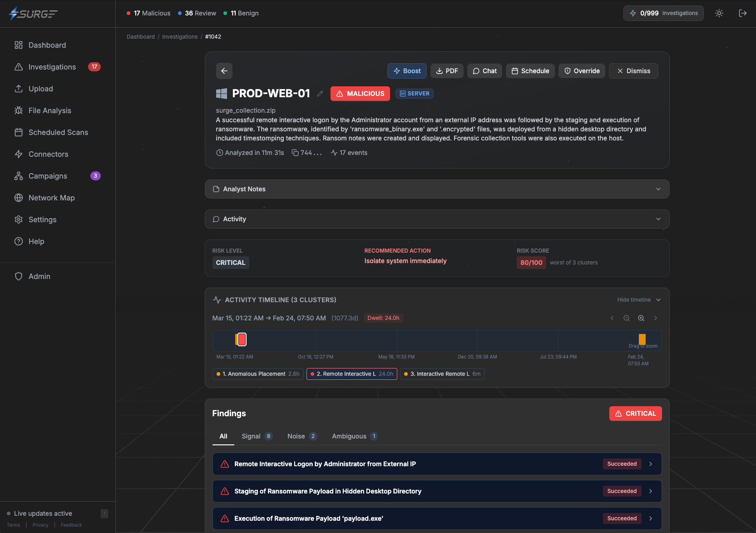Image resolution: width=756 pixels, height=533 pixels.
Task: Open the Investigations breadcrumb link
Action: pyautogui.click(x=180, y=36)
